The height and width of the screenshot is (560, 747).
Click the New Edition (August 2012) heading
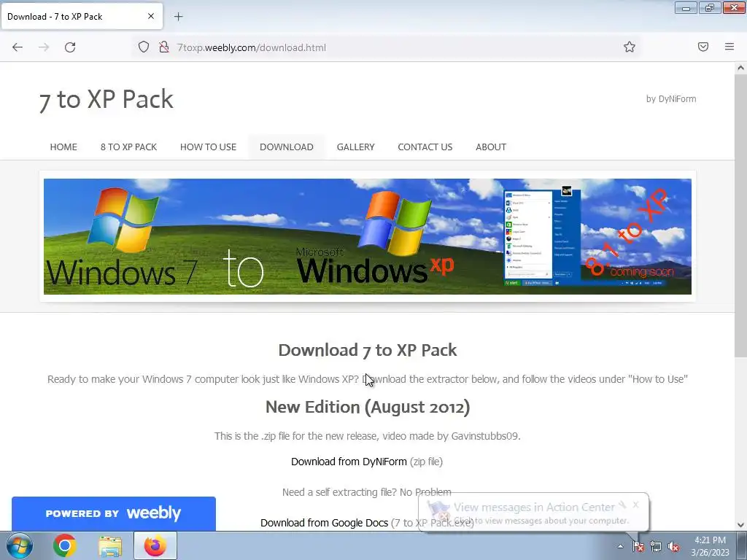click(x=368, y=407)
